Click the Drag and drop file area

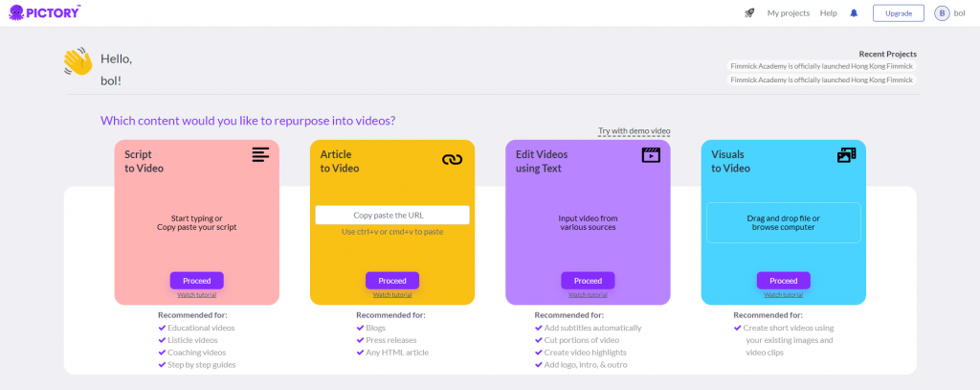784,223
